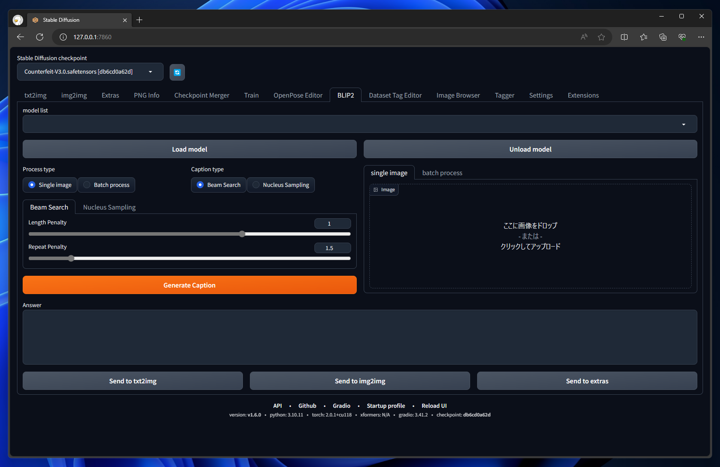The image size is (720, 467).
Task: Click the Repeat Penalty slider handle
Action: pos(71,259)
